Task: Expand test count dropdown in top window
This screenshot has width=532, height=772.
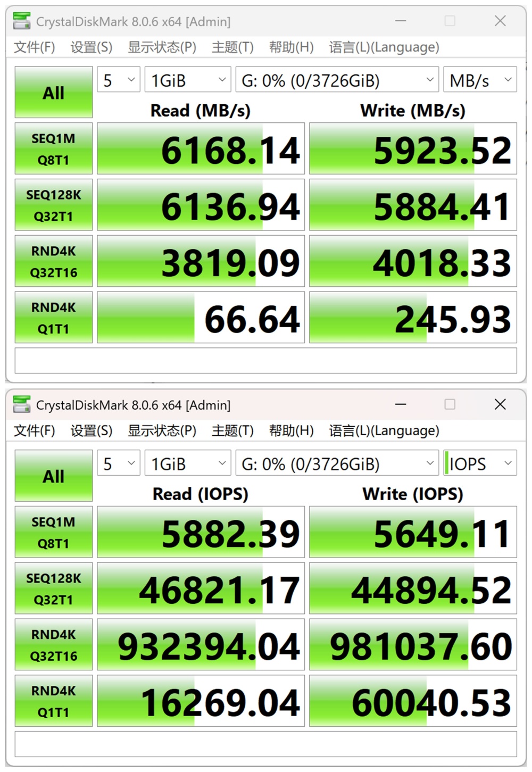Action: pyautogui.click(x=119, y=80)
